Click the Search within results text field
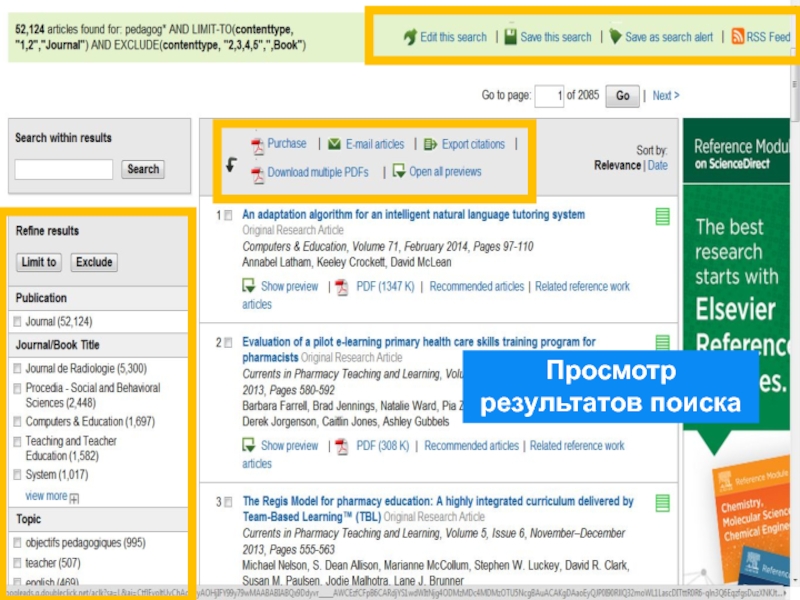This screenshot has width=800, height=600. pos(63,170)
